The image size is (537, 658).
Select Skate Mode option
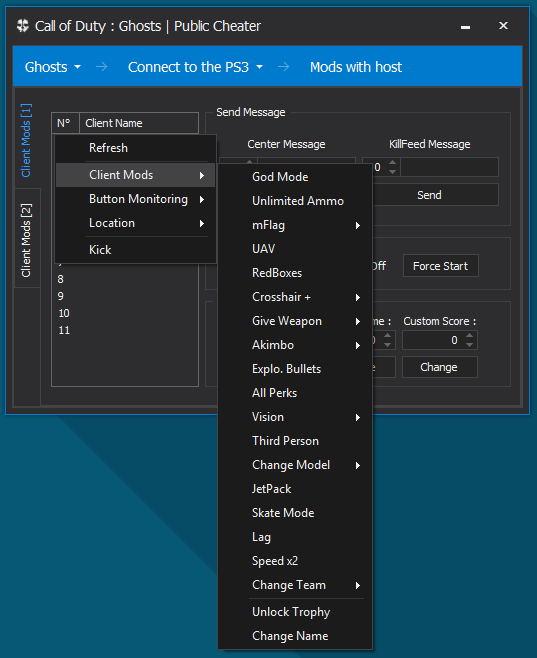pyautogui.click(x=295, y=513)
